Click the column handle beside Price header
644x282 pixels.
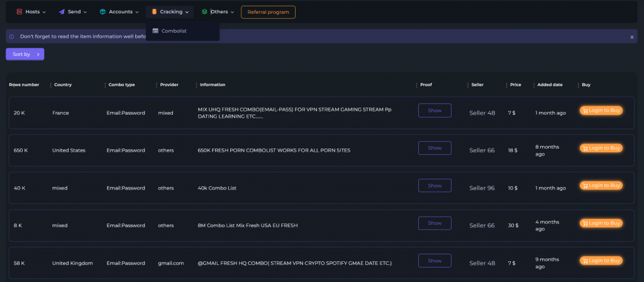click(x=506, y=85)
